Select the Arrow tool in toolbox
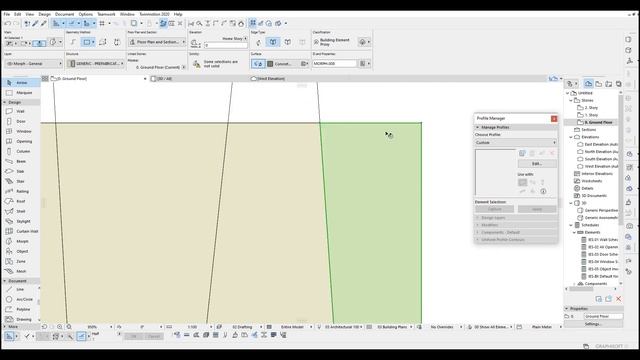640x360 pixels. (x=21, y=83)
